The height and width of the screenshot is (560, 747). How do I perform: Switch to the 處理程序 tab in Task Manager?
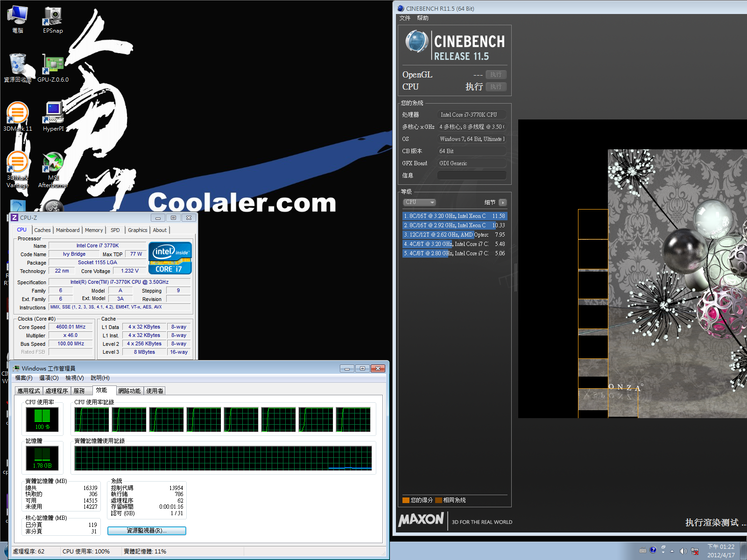click(57, 391)
